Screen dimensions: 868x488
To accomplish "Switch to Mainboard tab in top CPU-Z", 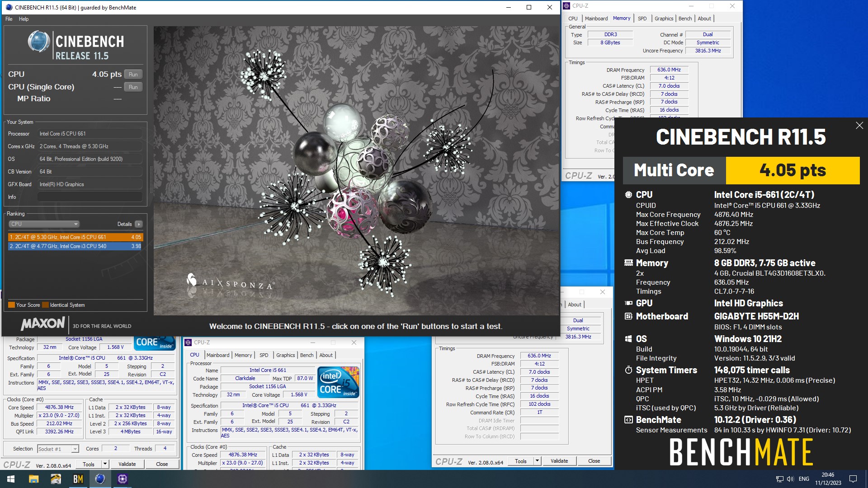I will point(596,19).
